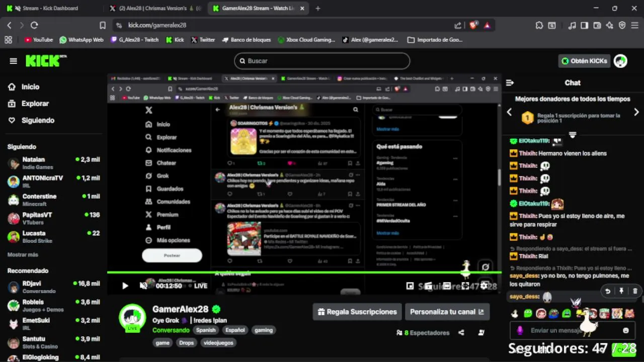644x362 pixels.
Task: Open the browser music note icon
Action: pyautogui.click(x=572, y=25)
